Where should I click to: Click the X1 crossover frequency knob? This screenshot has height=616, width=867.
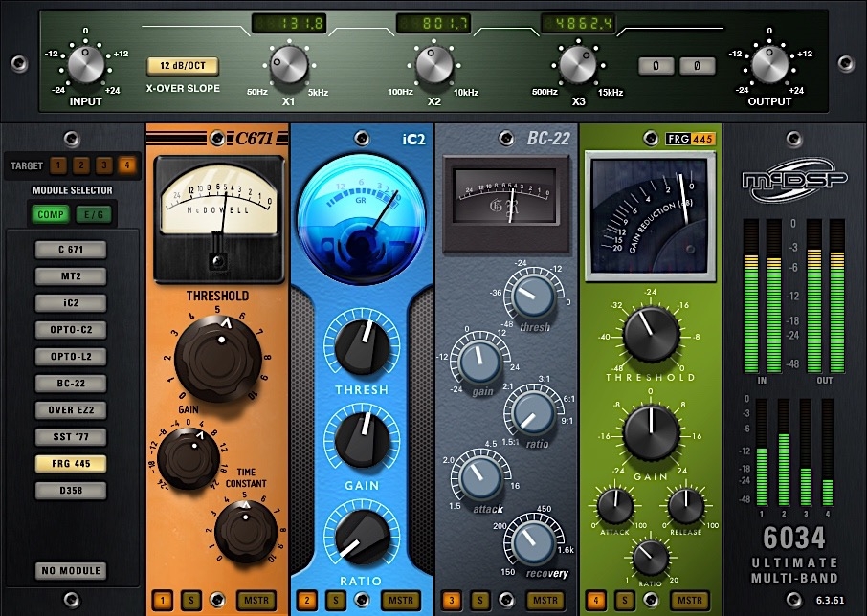click(289, 65)
